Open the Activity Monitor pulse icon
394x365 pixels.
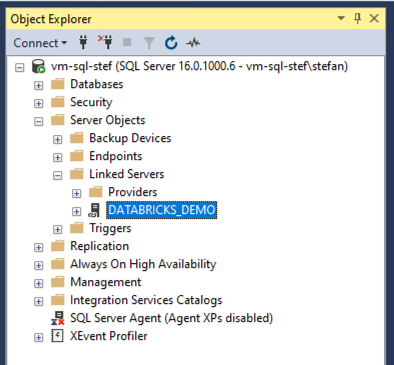[193, 43]
